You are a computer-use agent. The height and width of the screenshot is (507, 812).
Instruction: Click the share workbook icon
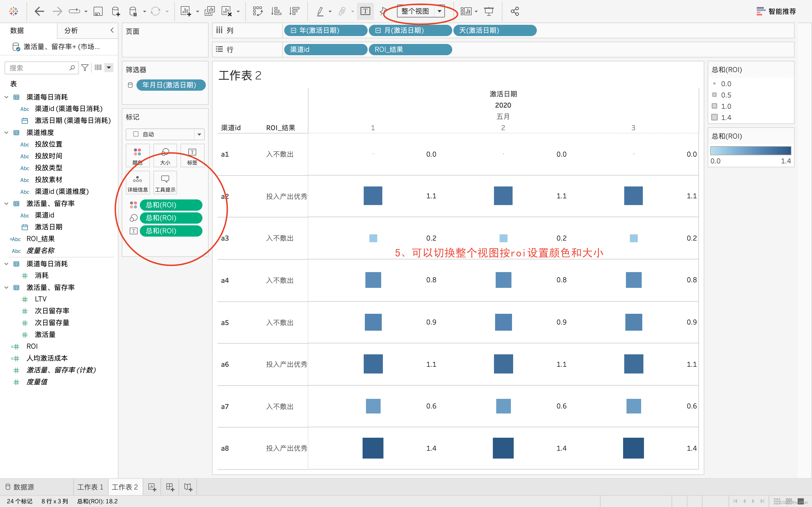click(515, 11)
